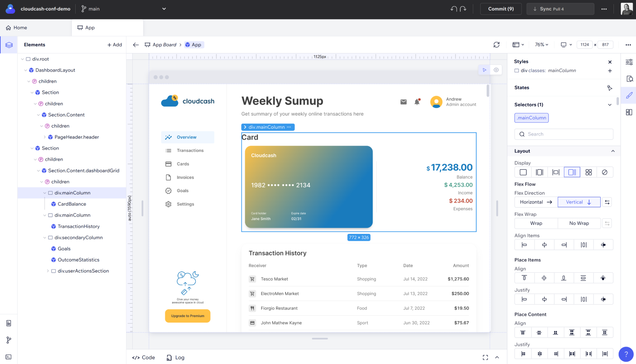
Task: Click the selector Search field
Action: click(x=563, y=134)
